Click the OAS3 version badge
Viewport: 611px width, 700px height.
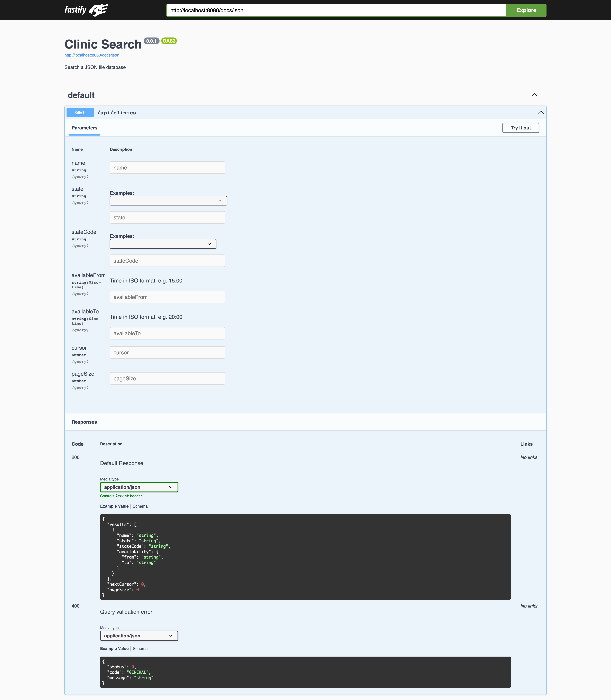(169, 41)
